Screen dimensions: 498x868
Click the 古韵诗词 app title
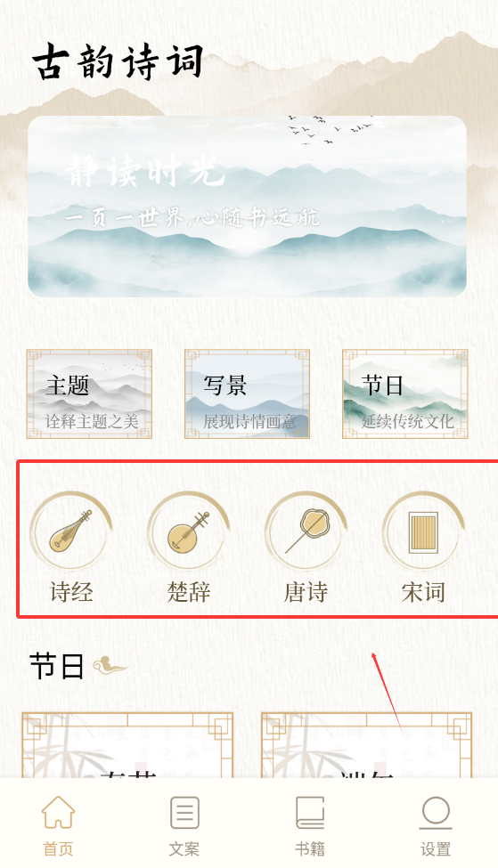pyautogui.click(x=118, y=61)
